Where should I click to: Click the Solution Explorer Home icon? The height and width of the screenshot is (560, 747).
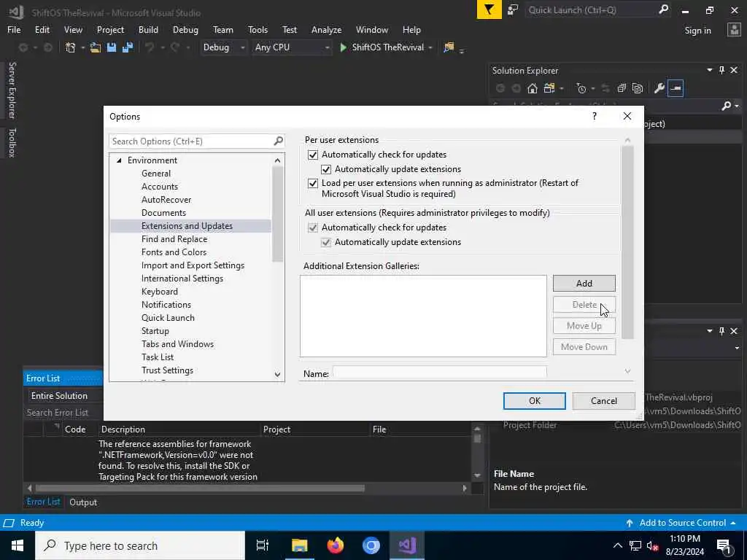533,88
